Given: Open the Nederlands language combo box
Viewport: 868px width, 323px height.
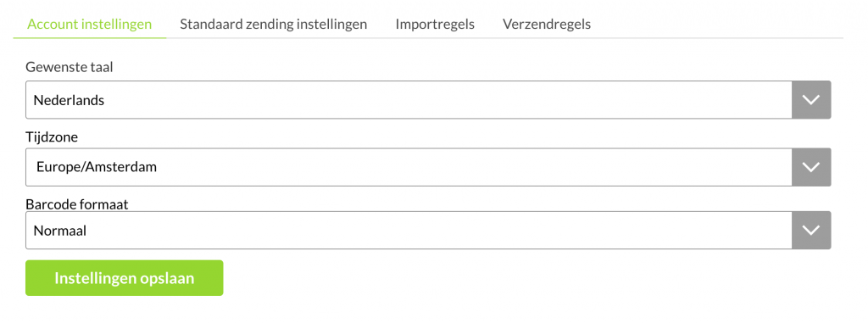Looking at the screenshot, I should (428, 100).
